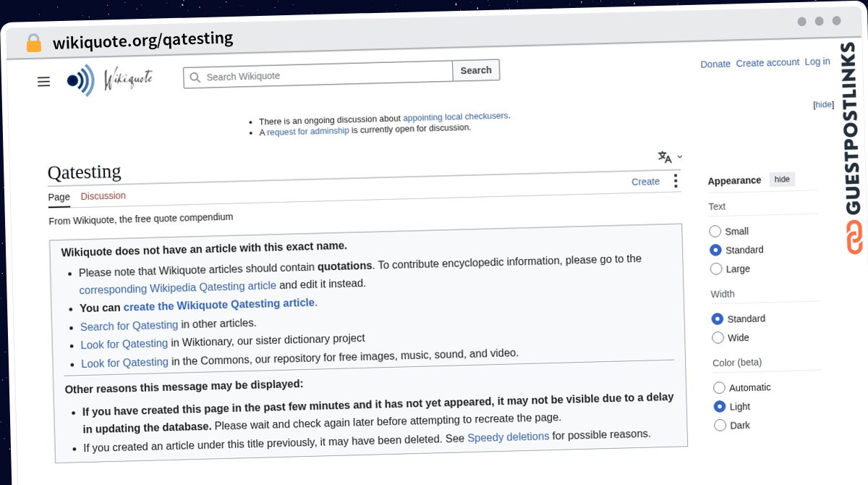Image resolution: width=868 pixels, height=485 pixels.
Task: Click the search magnifier icon
Action: point(195,77)
